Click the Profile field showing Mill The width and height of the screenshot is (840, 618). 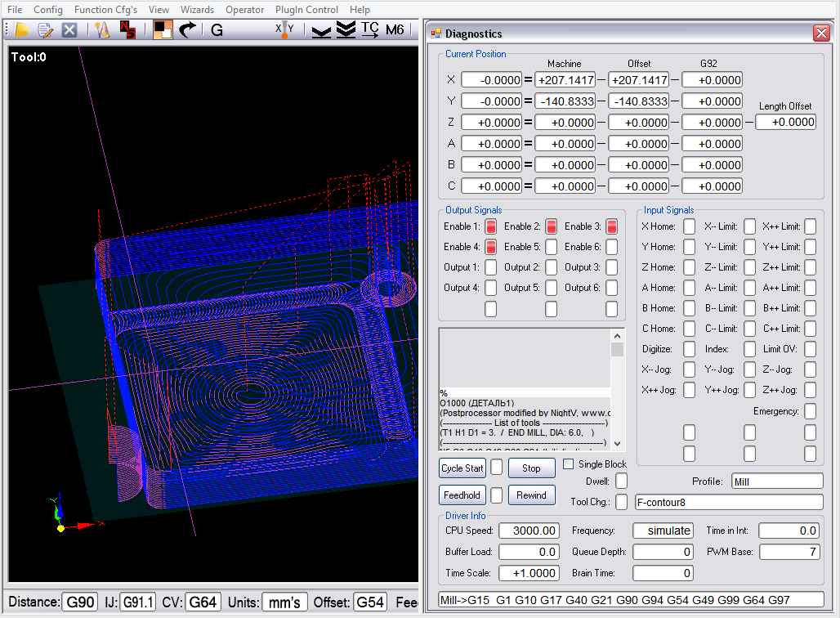pyautogui.click(x=776, y=481)
